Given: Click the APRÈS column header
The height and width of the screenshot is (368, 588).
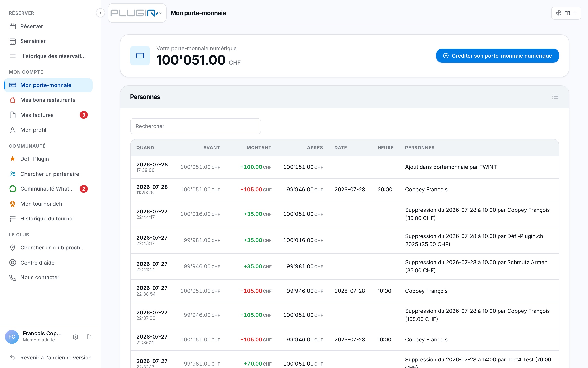Looking at the screenshot, I should 315,148.
